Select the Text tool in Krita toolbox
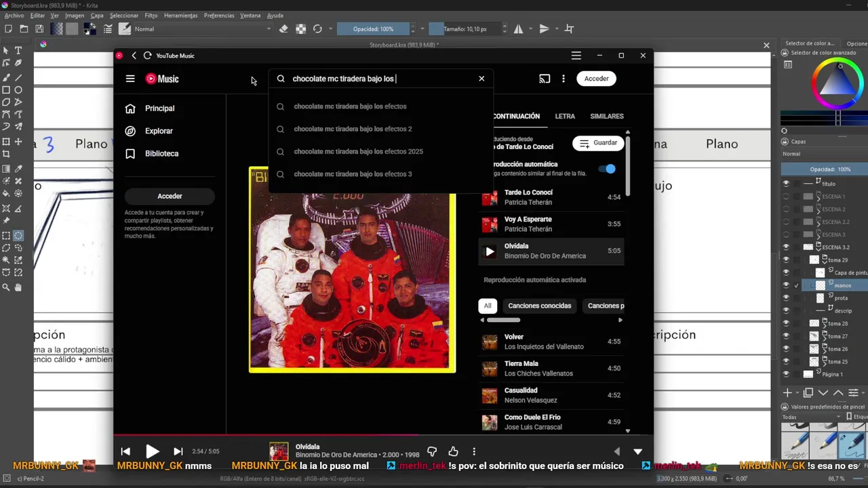Screen dimensions: 868x488 tap(18, 50)
